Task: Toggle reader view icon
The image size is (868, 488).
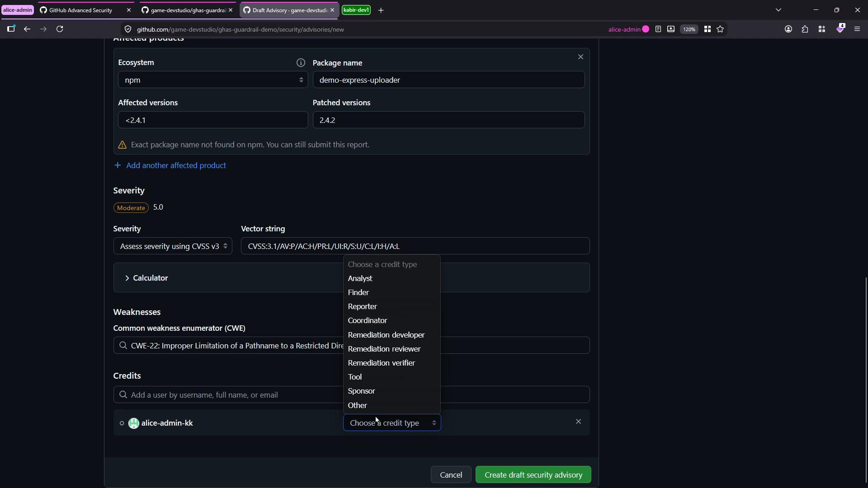Action: 658,29
